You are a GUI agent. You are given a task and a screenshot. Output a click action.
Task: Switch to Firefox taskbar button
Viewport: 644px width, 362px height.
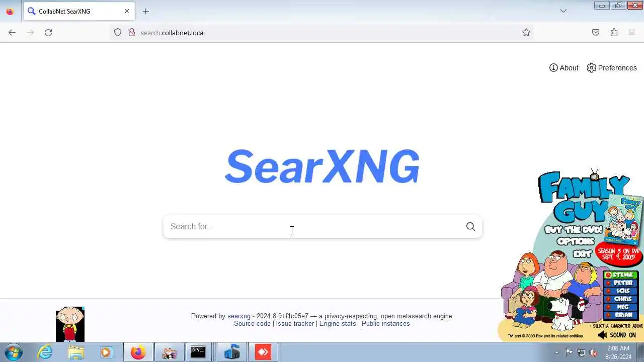[138, 352]
